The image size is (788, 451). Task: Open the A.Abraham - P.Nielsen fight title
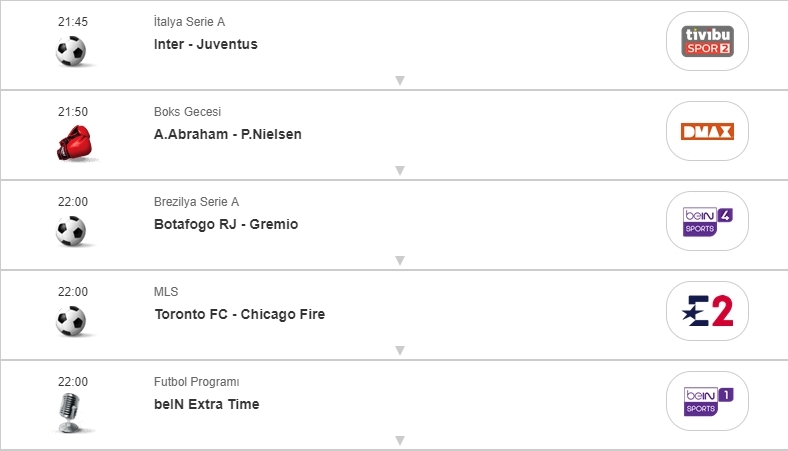pyautogui.click(x=228, y=134)
